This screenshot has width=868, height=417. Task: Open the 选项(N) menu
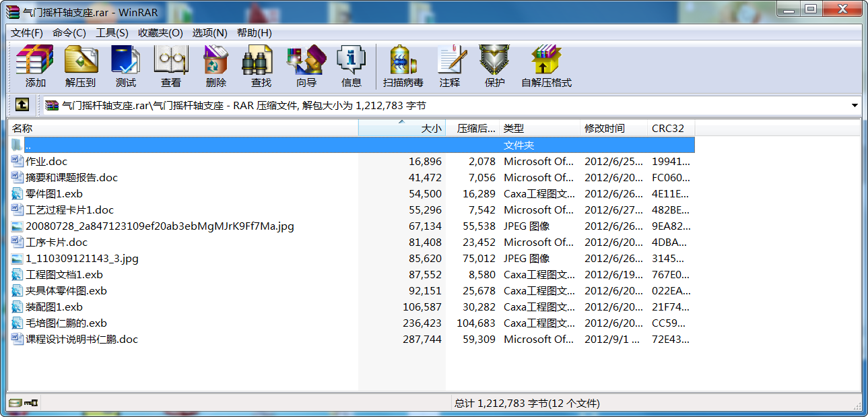pos(209,32)
